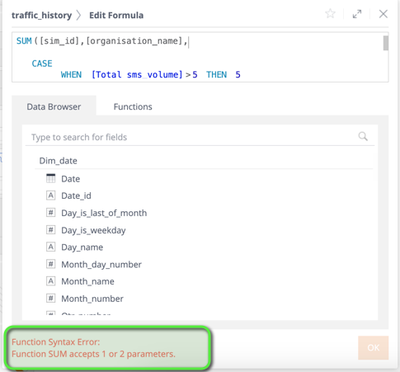Click the OK button
Screen dimensions: 400x372
click(x=373, y=348)
